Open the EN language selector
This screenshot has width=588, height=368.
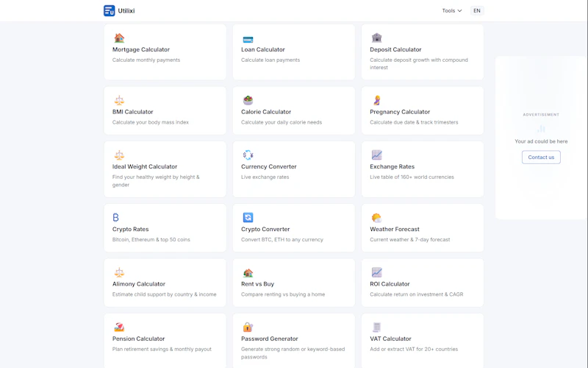pyautogui.click(x=477, y=10)
